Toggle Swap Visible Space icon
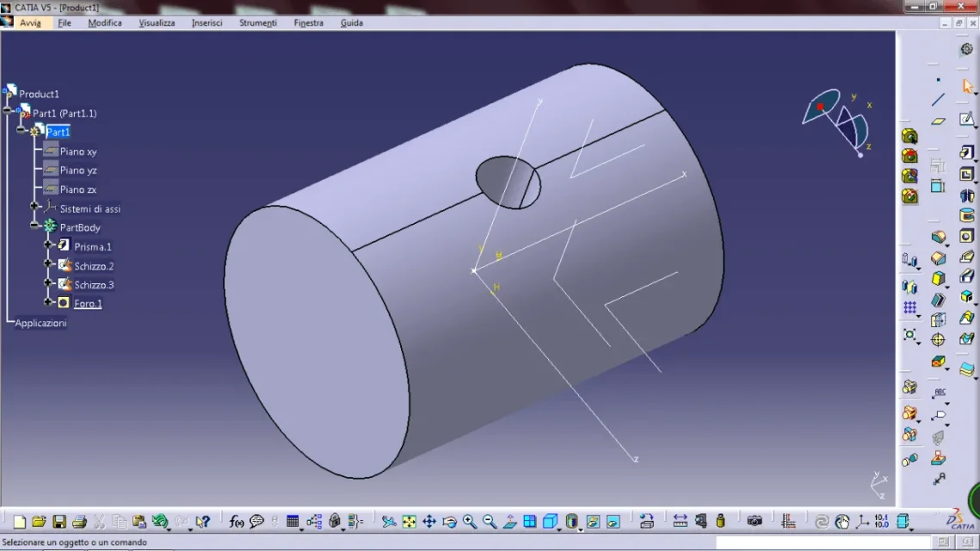Viewport: 980px width, 551px height. (x=613, y=522)
